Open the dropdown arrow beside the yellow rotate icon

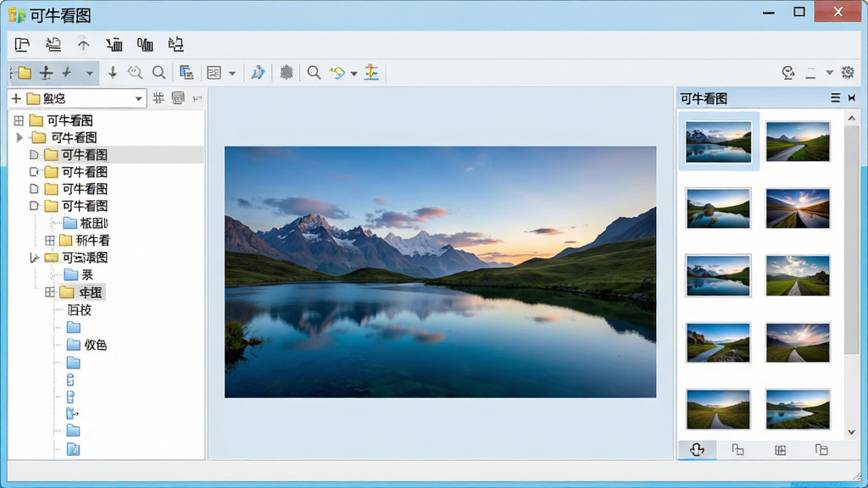pyautogui.click(x=353, y=73)
